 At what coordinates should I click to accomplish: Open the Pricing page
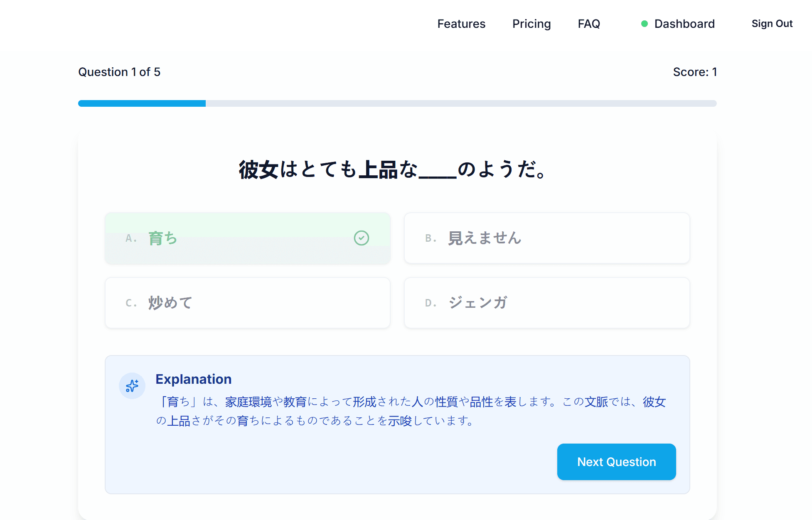[531, 24]
